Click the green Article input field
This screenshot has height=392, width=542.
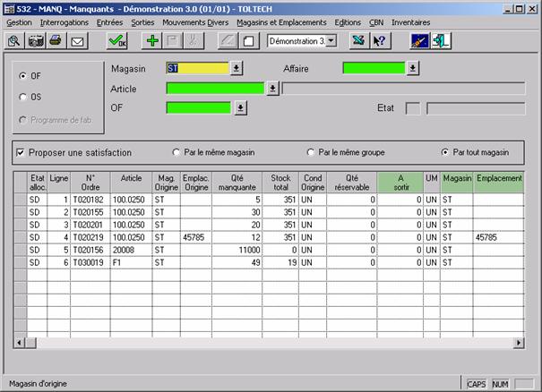pyautogui.click(x=216, y=89)
